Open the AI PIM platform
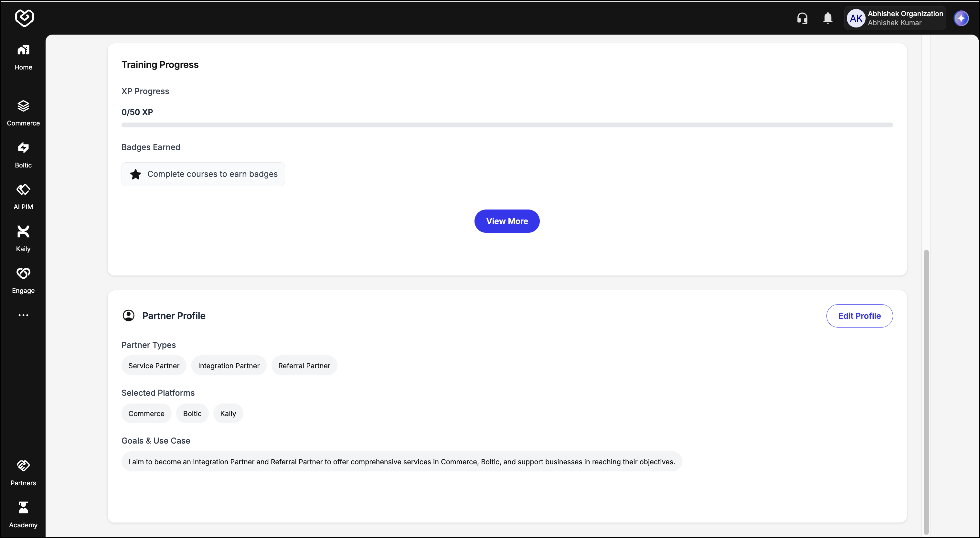 click(23, 197)
